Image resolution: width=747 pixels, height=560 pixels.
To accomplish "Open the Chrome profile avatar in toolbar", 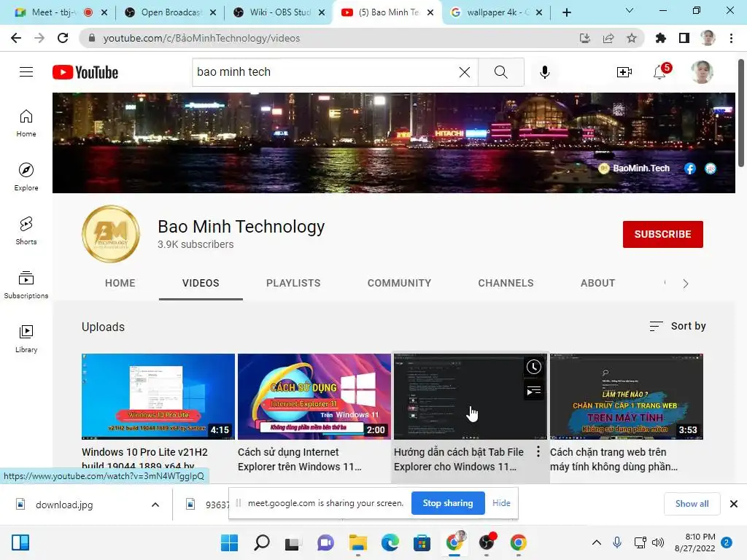I will 708,38.
